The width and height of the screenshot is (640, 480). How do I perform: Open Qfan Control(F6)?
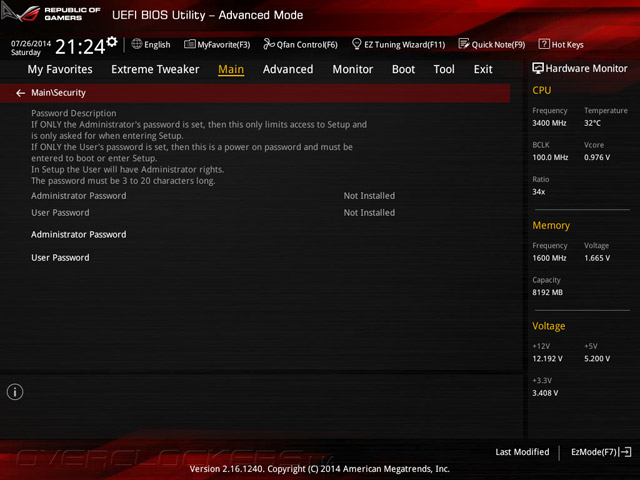click(x=307, y=44)
